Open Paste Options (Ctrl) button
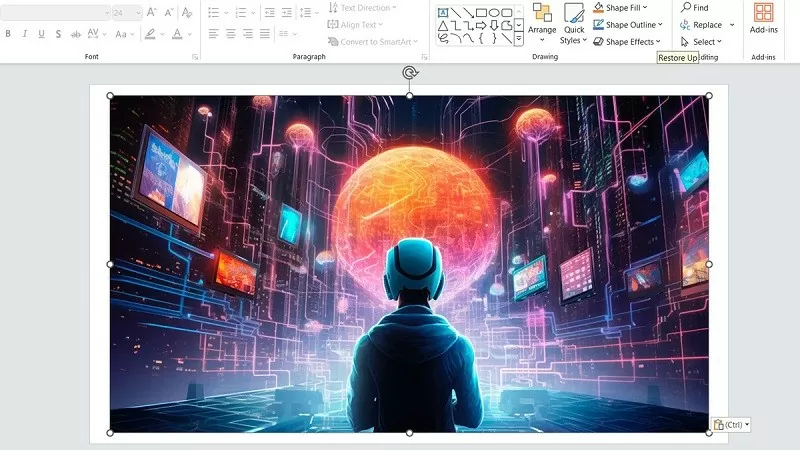This screenshot has height=450, width=800. (731, 424)
